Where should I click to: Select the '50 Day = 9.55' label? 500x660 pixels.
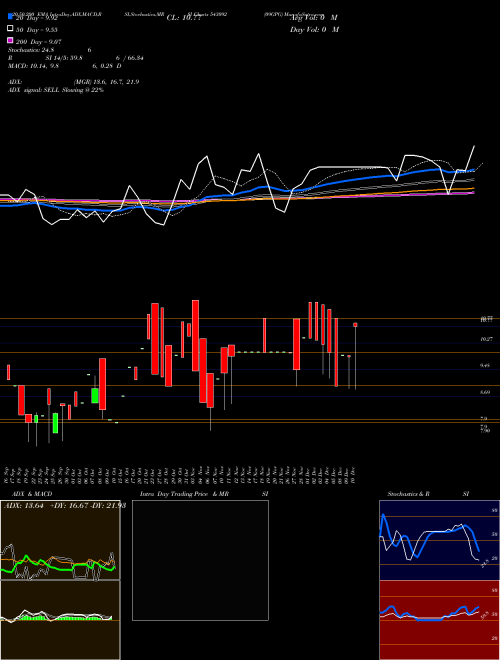point(37,29)
